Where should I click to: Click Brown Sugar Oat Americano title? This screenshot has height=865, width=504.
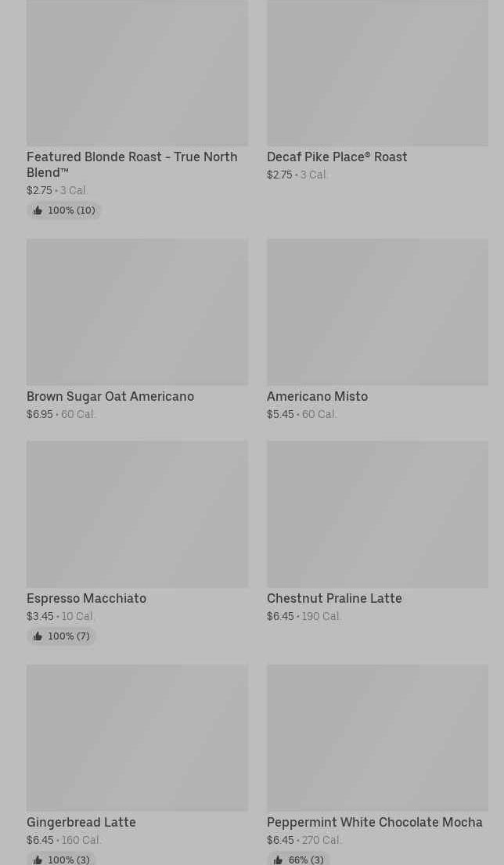(x=110, y=396)
